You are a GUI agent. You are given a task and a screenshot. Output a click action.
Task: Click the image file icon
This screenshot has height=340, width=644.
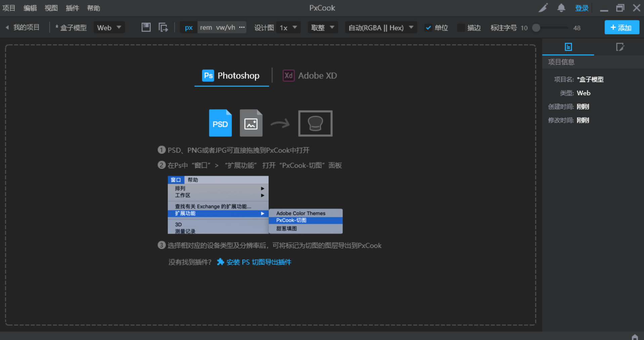[251, 123]
